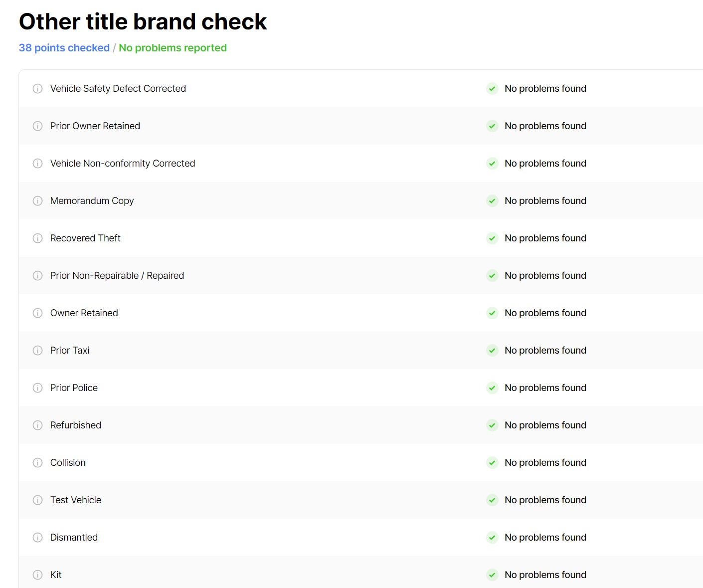
Task: Click the info icon next to Owner Retained
Action: tap(37, 313)
